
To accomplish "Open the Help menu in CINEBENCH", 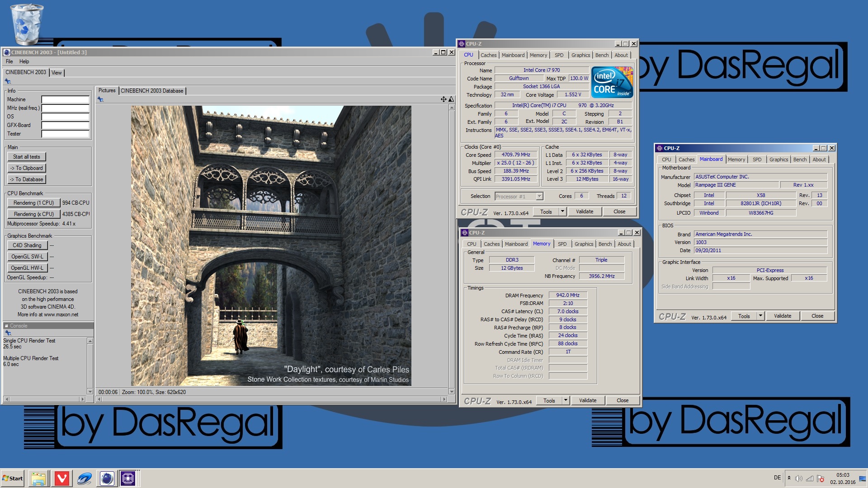I will [x=24, y=61].
